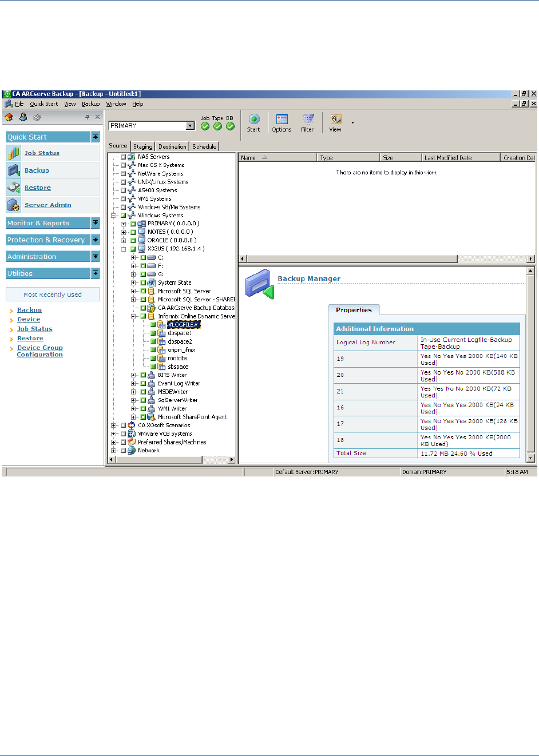This screenshot has height=756, width=539.
Task: Expand the Administration panel
Action: click(x=96, y=256)
